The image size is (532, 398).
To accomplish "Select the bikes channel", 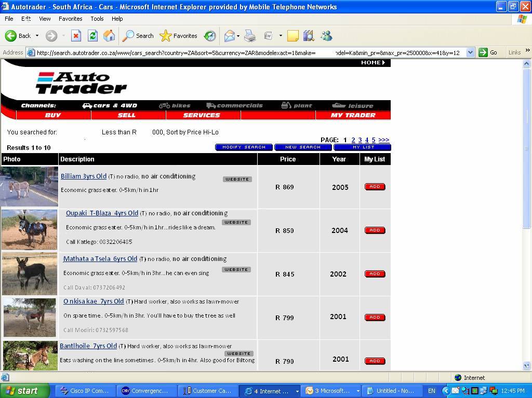I will [x=175, y=105].
